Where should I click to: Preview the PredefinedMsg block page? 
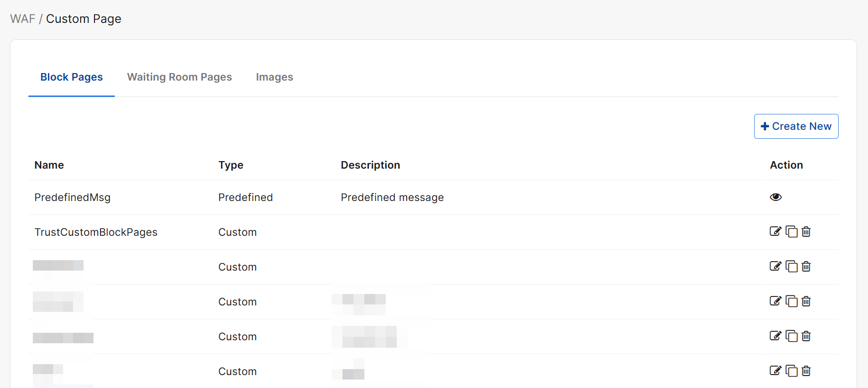(776, 197)
